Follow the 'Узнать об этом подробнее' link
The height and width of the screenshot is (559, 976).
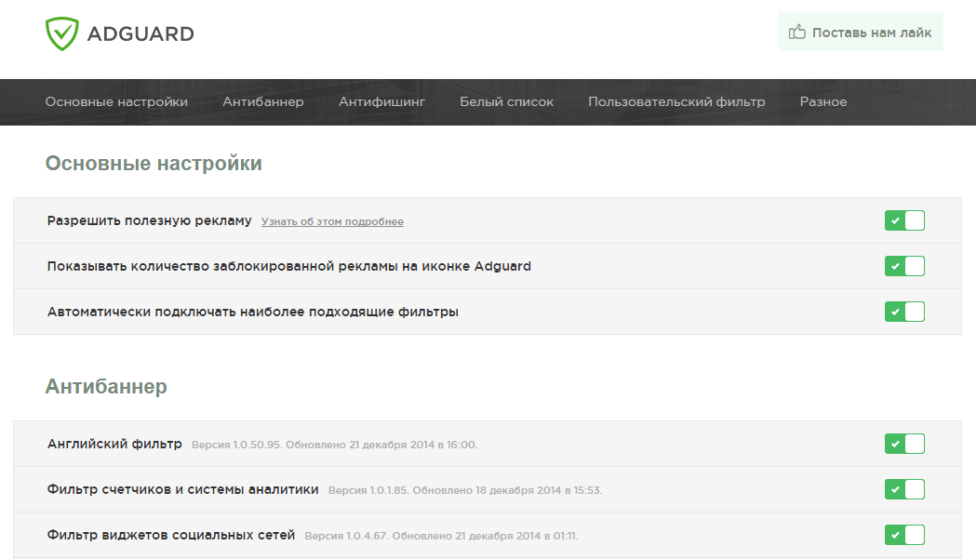(x=332, y=222)
